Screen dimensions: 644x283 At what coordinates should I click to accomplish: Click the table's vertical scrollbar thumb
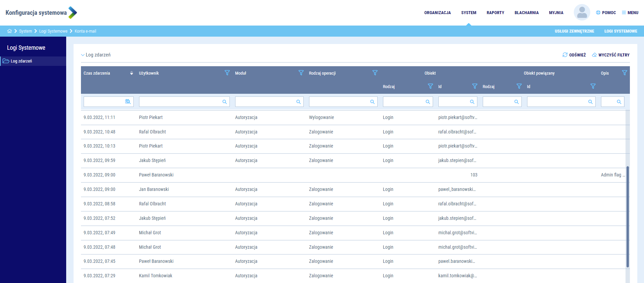(x=627, y=217)
